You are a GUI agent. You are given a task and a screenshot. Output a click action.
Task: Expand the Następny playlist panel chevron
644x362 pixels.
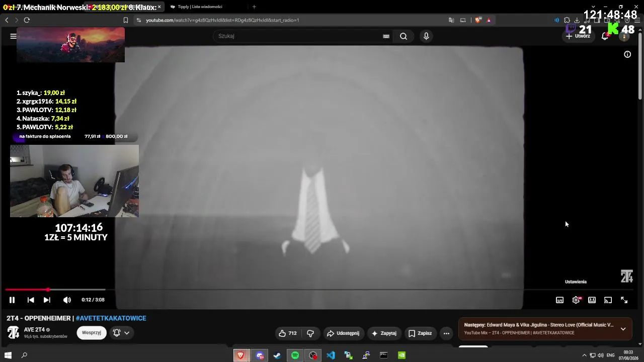[623, 329]
